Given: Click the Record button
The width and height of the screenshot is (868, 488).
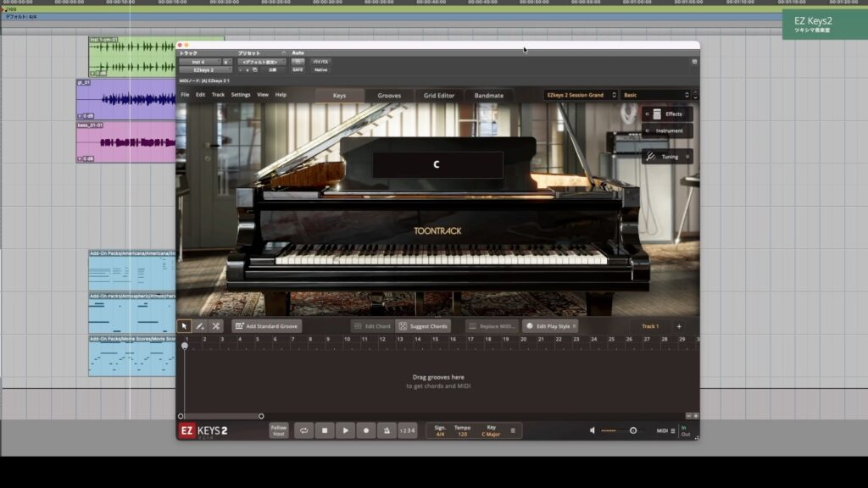Looking at the screenshot, I should tap(366, 430).
